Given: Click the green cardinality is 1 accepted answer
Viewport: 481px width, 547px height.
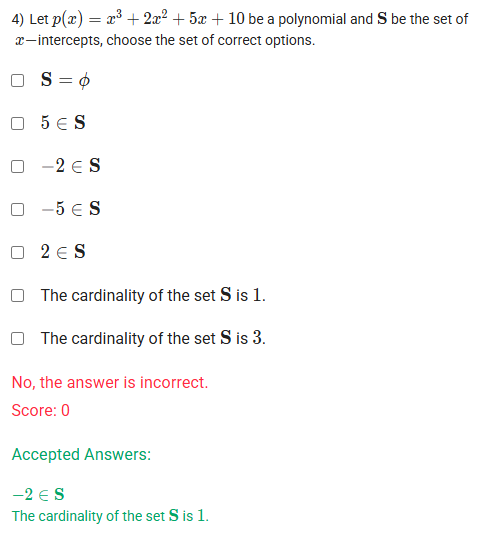Looking at the screenshot, I should [x=110, y=516].
